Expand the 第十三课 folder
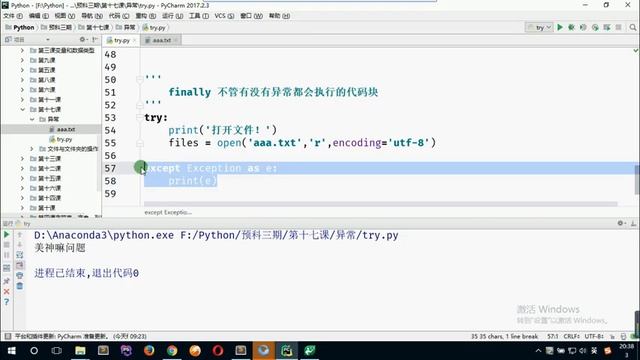The width and height of the screenshot is (640, 360). point(22,158)
